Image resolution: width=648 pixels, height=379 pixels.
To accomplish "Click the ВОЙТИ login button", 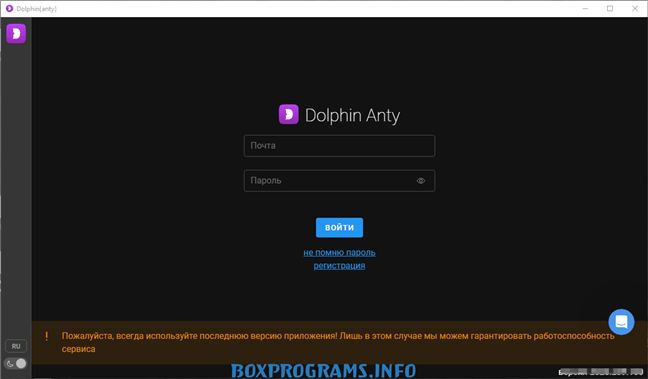I will coord(339,227).
